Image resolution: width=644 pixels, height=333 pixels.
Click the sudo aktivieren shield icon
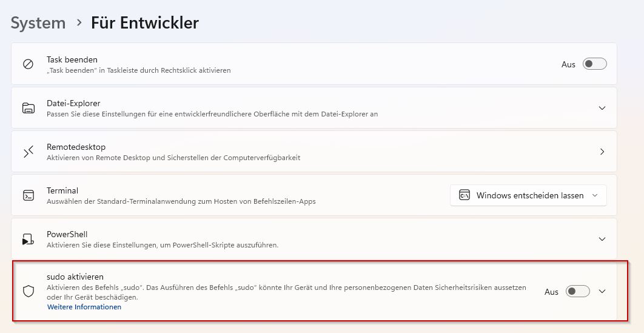click(x=28, y=291)
